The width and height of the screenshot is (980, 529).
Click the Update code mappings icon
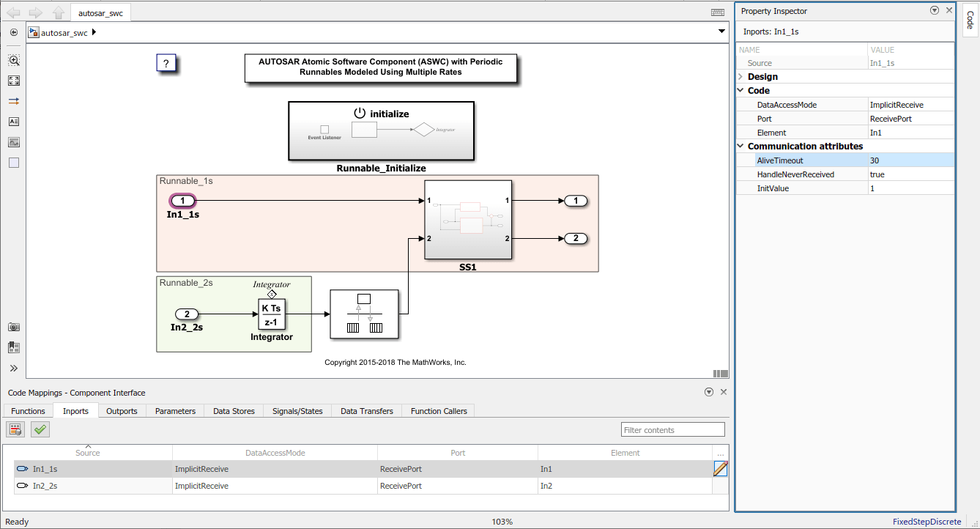click(15, 429)
